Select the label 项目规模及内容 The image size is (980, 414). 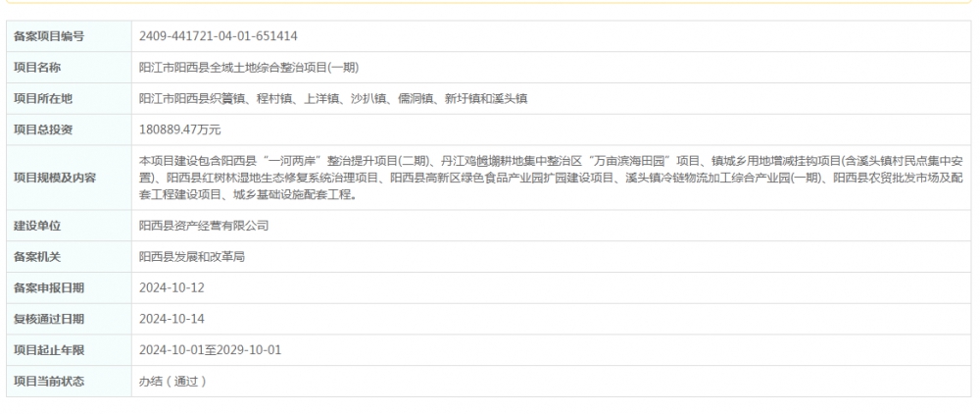pos(55,178)
